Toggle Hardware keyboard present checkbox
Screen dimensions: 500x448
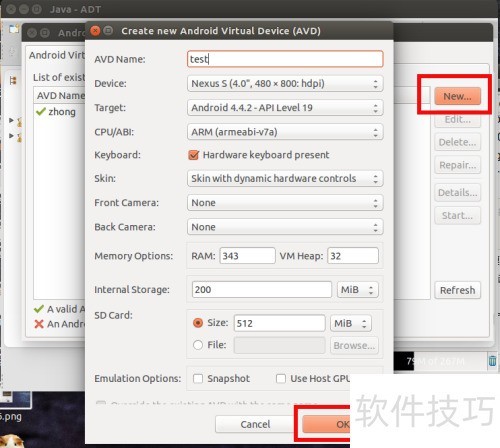[193, 155]
